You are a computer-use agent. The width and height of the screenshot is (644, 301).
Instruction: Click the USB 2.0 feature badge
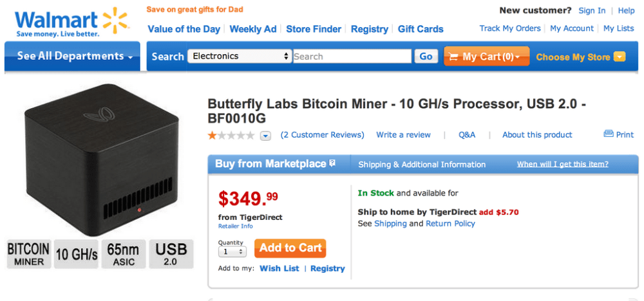point(171,254)
